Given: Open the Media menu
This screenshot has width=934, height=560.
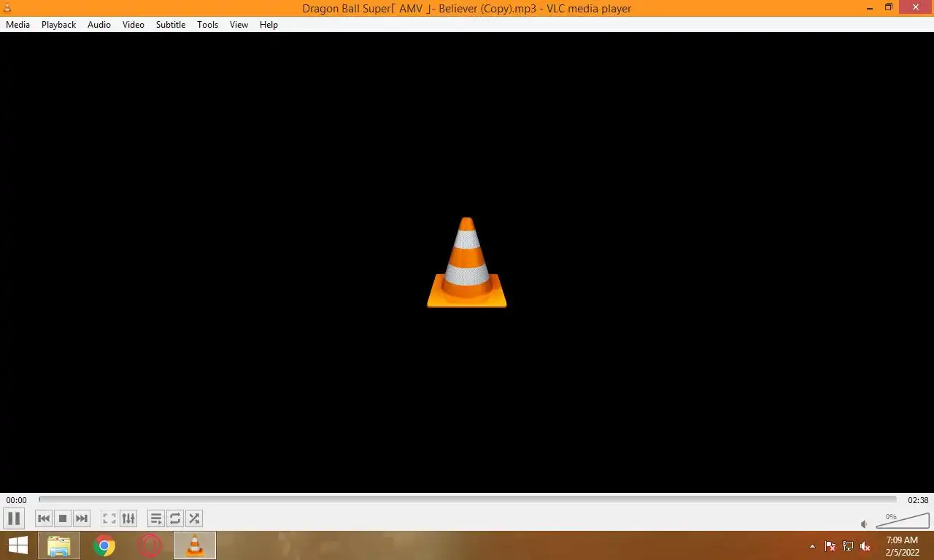Looking at the screenshot, I should pos(18,25).
